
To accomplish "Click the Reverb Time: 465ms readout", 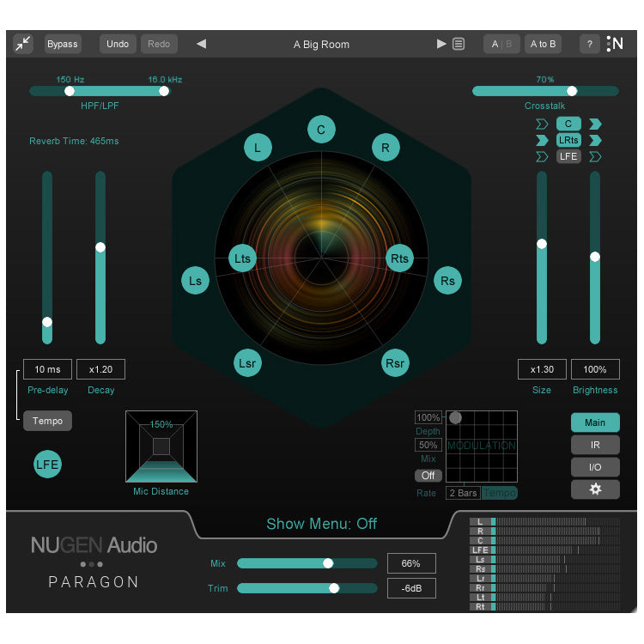I will (x=74, y=141).
